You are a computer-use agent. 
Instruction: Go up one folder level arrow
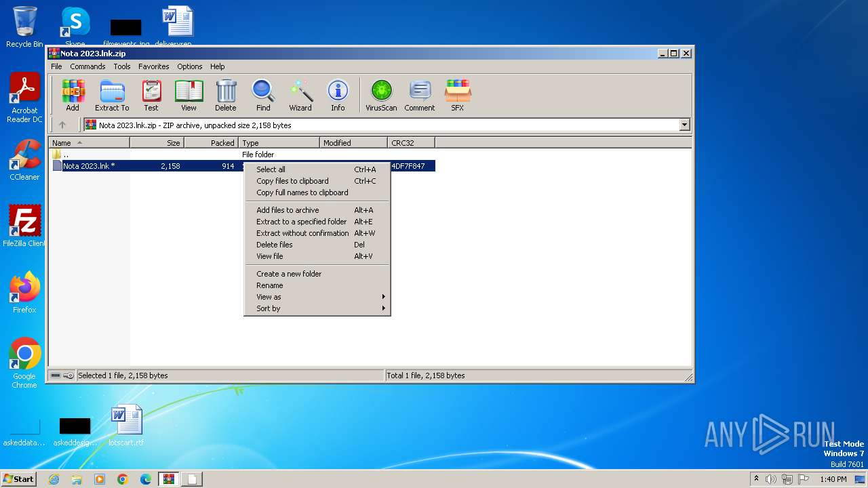pos(62,125)
